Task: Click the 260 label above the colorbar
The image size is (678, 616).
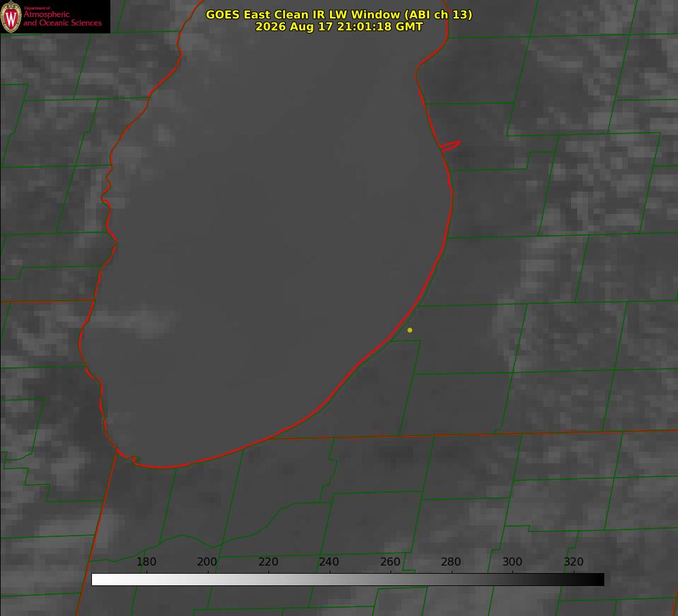Action: pos(390,561)
